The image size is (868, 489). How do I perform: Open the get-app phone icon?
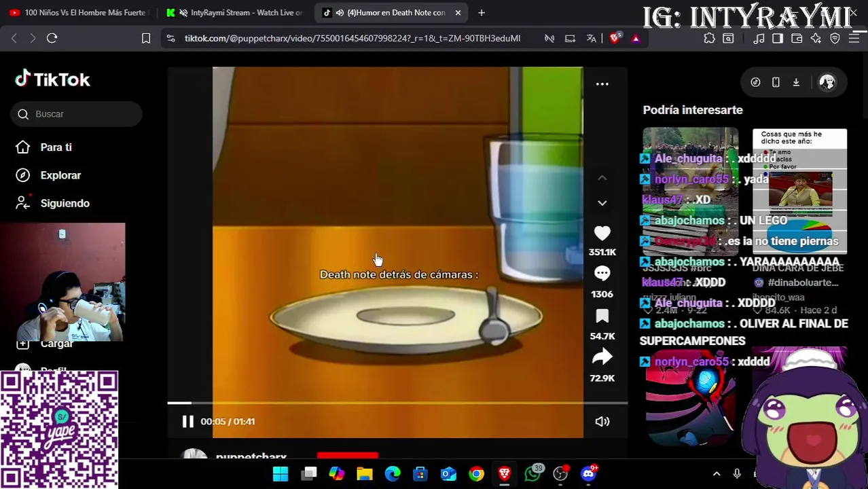click(x=776, y=82)
